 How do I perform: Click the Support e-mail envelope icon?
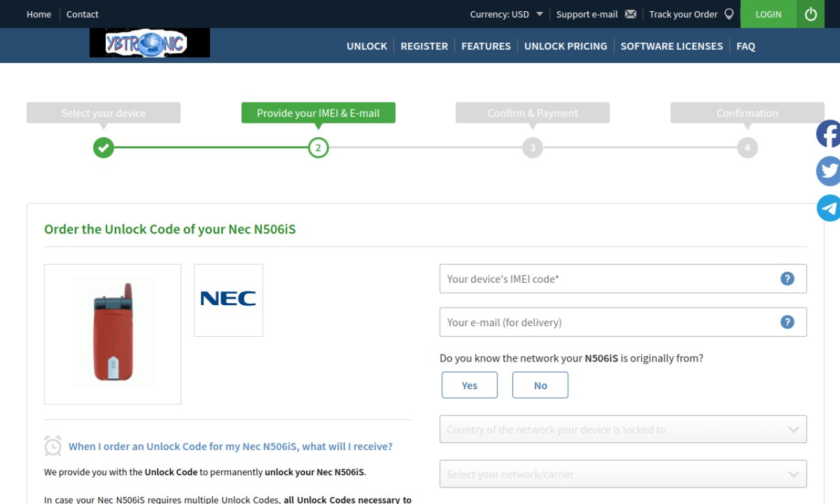pyautogui.click(x=631, y=14)
